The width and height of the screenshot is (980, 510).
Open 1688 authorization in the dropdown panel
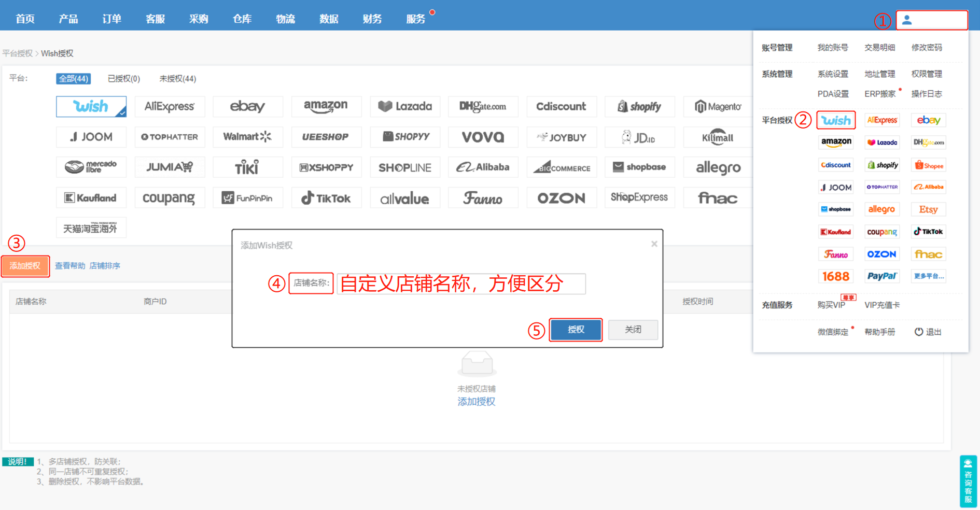click(836, 276)
